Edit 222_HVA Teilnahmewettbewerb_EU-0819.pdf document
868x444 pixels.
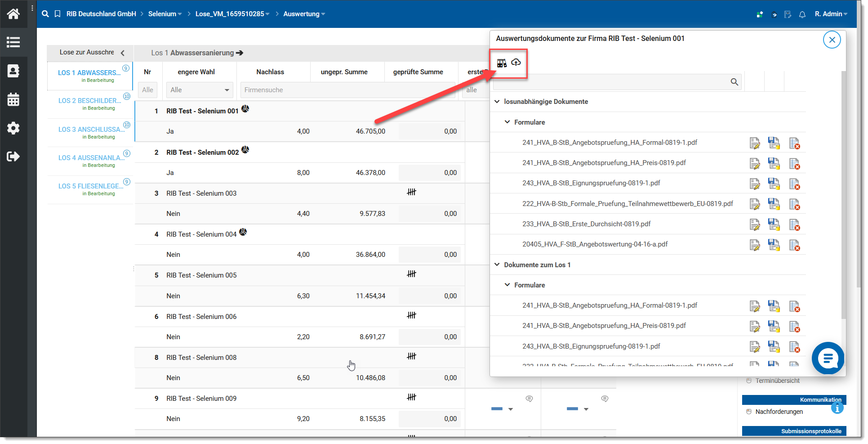coord(755,204)
